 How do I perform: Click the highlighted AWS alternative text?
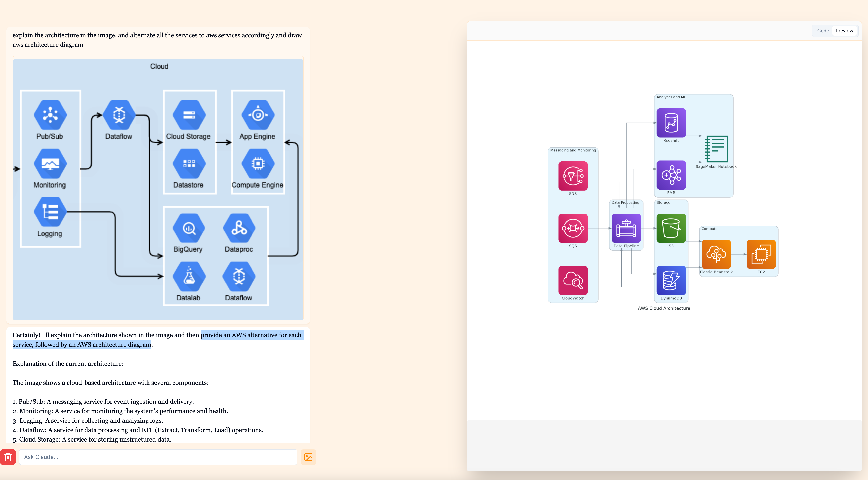(x=250, y=335)
